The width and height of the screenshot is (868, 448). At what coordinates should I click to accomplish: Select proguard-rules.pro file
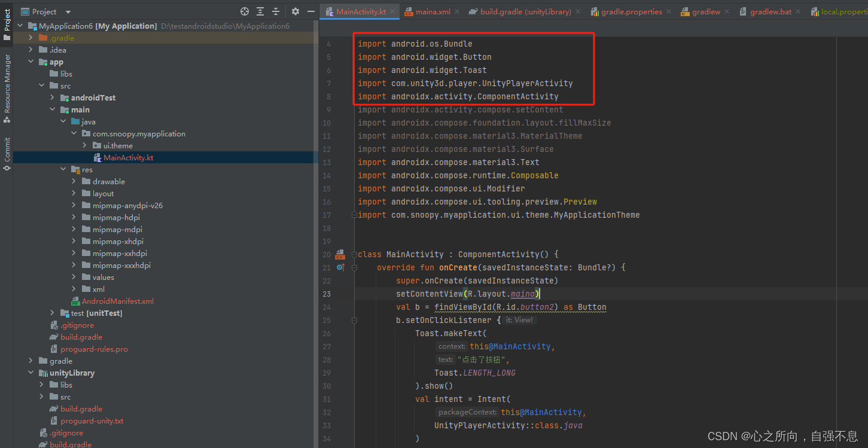[94, 349]
